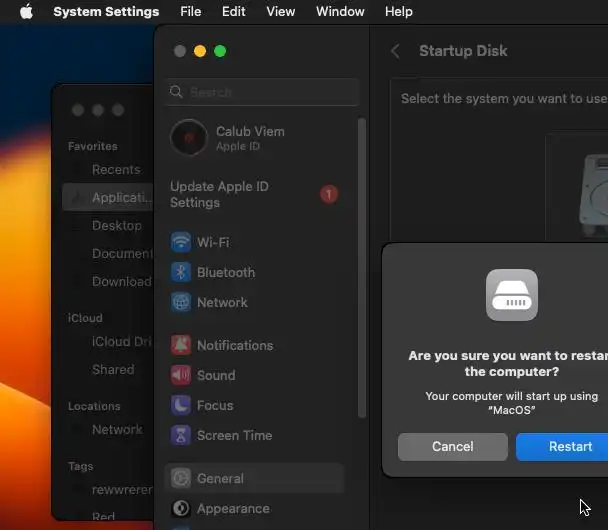Click Calub Viem account name
This screenshot has height=530, width=608.
(250, 131)
